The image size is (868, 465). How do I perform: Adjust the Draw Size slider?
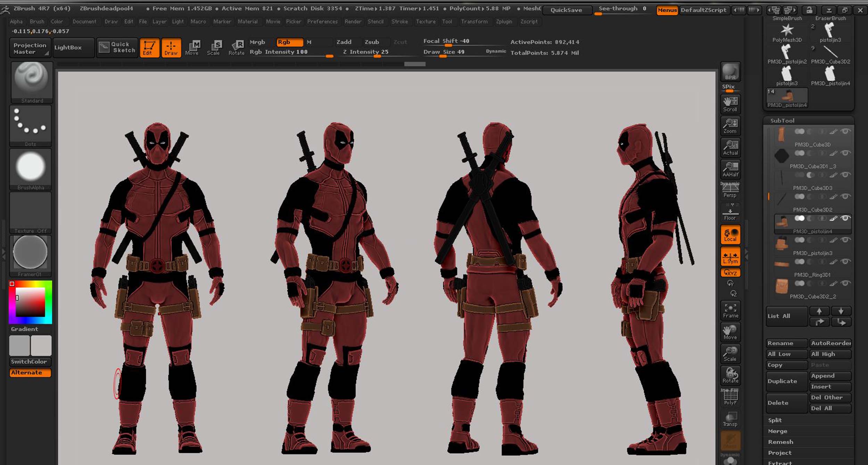click(x=464, y=52)
